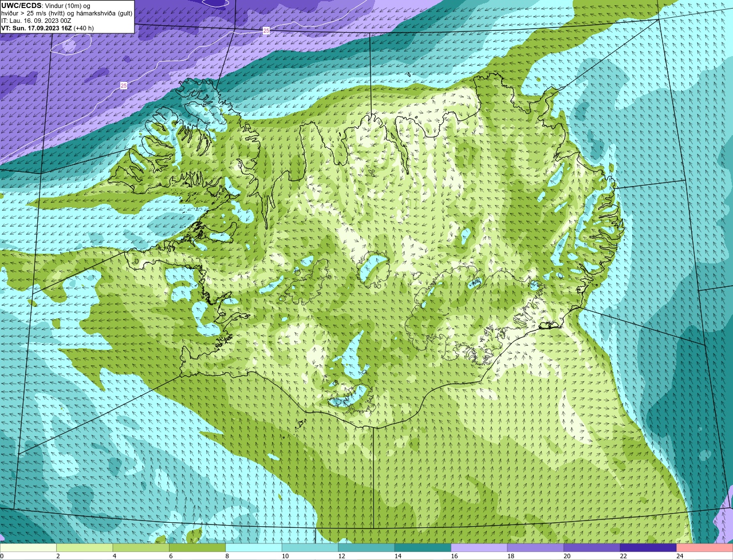Click the light yellow-green 2–4 m/s legend swatch
Viewport: 733px width, 560px height.
click(x=85, y=548)
